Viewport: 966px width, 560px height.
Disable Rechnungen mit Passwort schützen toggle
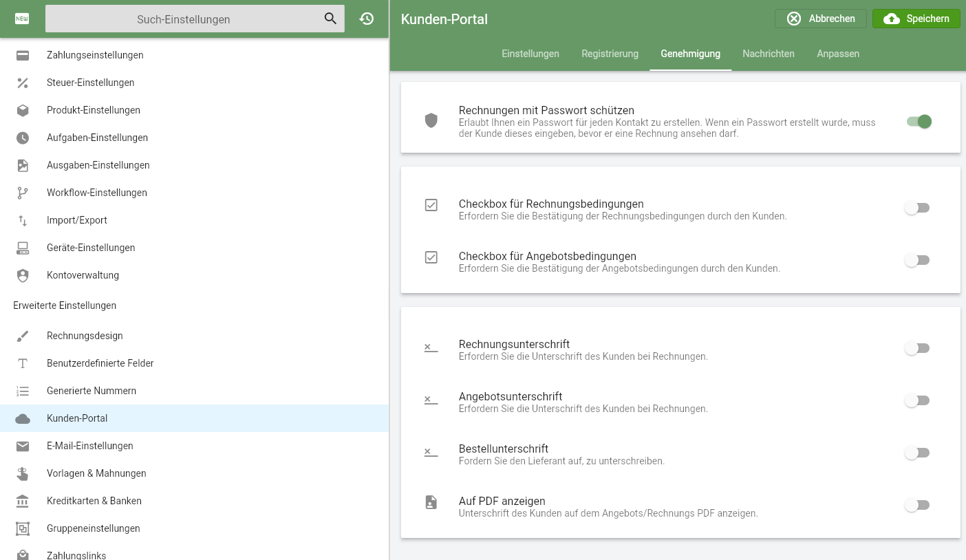(x=919, y=122)
